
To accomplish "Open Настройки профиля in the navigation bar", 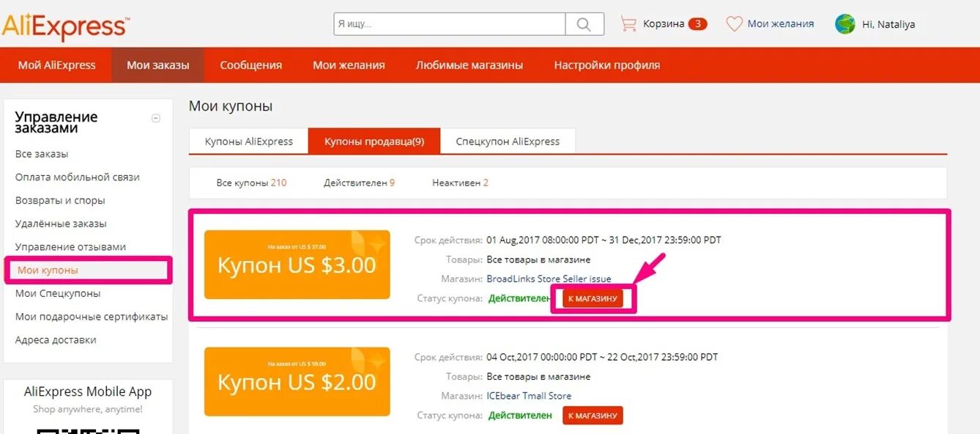I will click(606, 65).
